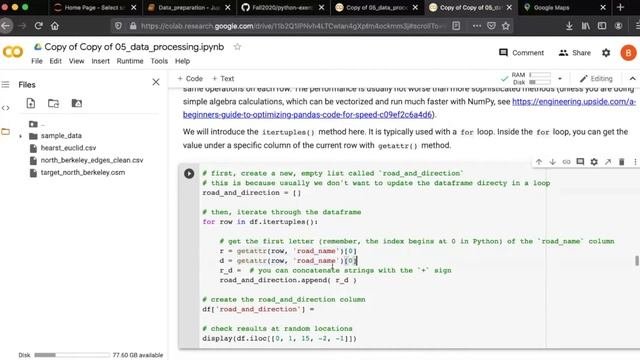
Task: Click the RAM usage indicator bar
Action: click(x=540, y=75)
